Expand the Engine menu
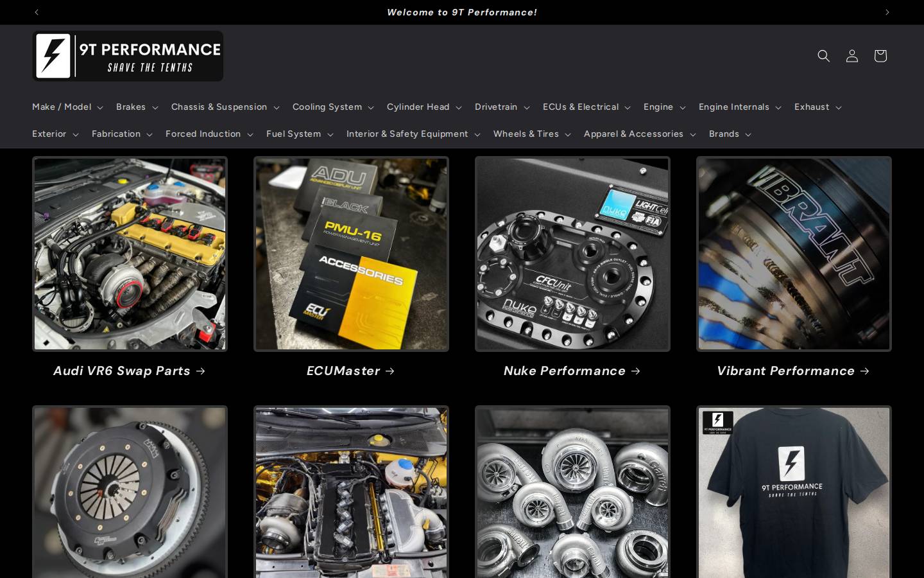 (x=664, y=107)
